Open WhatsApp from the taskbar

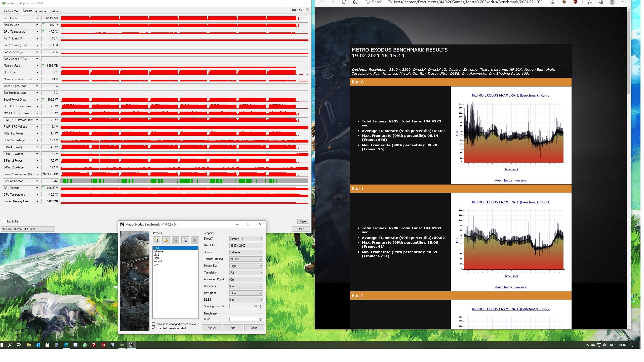85,345
